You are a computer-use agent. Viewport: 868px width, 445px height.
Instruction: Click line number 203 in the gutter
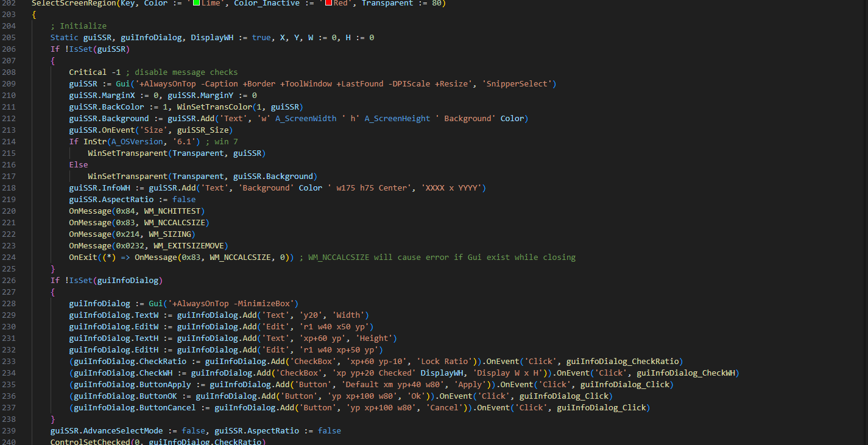click(x=9, y=15)
